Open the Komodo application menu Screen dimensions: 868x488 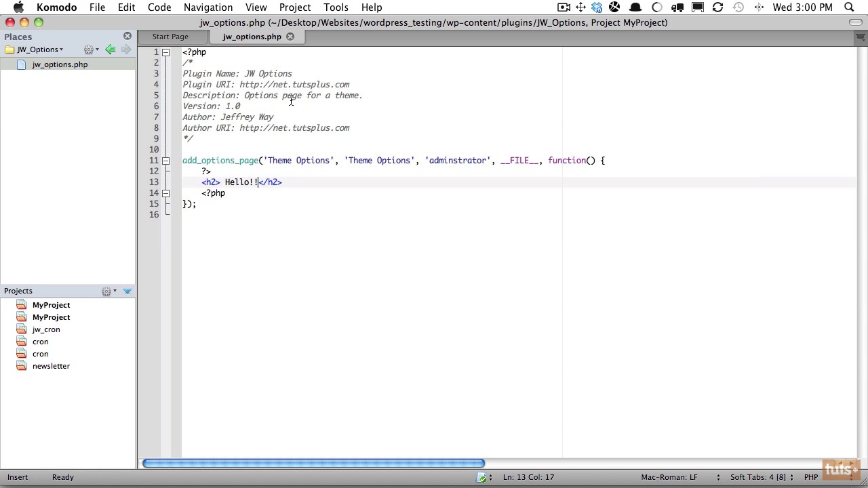(56, 7)
